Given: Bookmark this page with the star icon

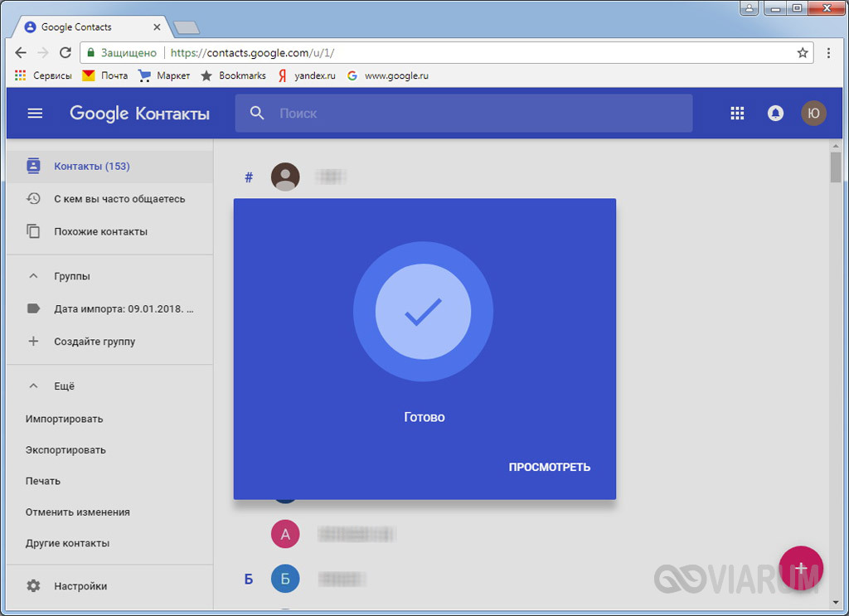Looking at the screenshot, I should [x=803, y=53].
